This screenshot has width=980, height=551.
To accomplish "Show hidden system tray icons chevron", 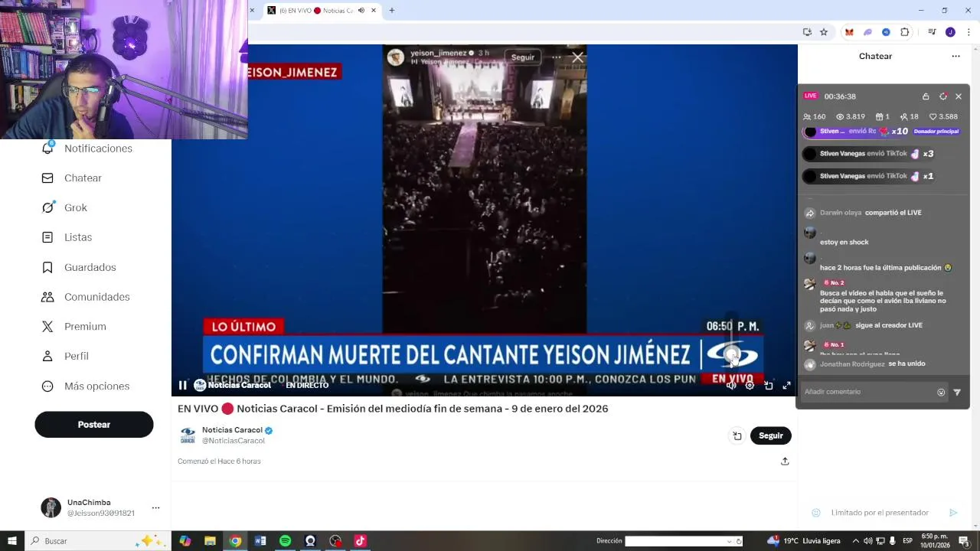I will click(856, 541).
